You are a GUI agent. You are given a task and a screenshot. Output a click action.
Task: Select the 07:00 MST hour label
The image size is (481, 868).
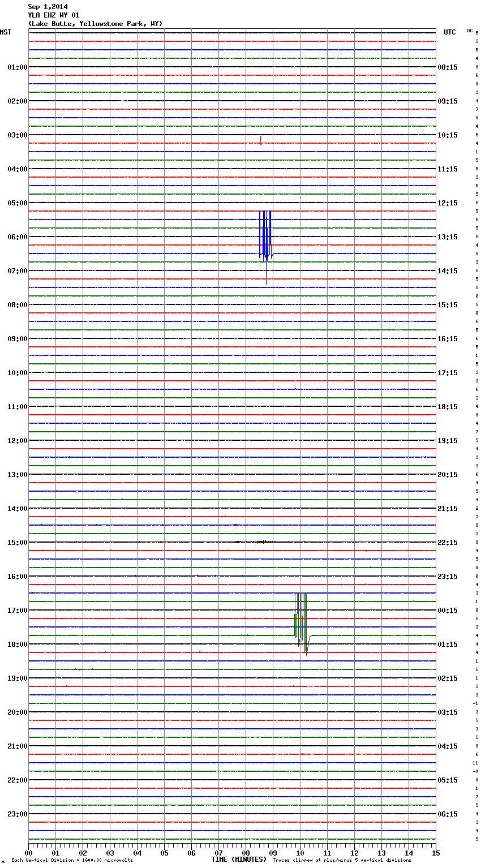click(x=18, y=271)
